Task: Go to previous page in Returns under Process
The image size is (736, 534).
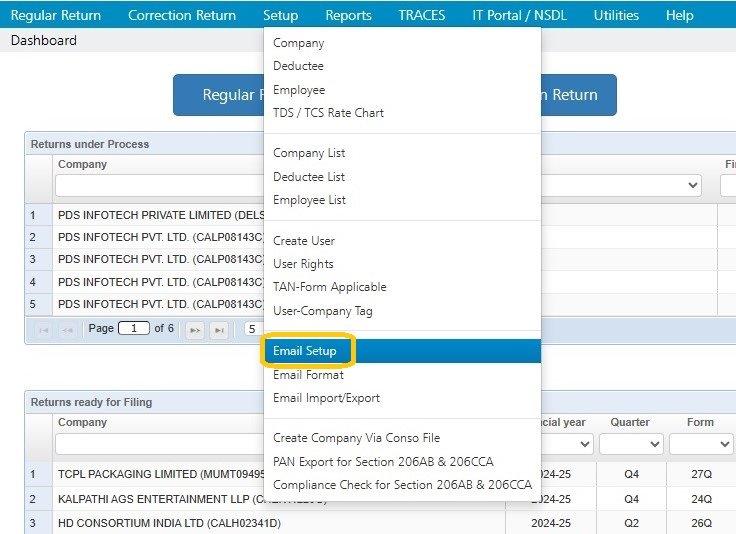Action: pyautogui.click(x=66, y=329)
